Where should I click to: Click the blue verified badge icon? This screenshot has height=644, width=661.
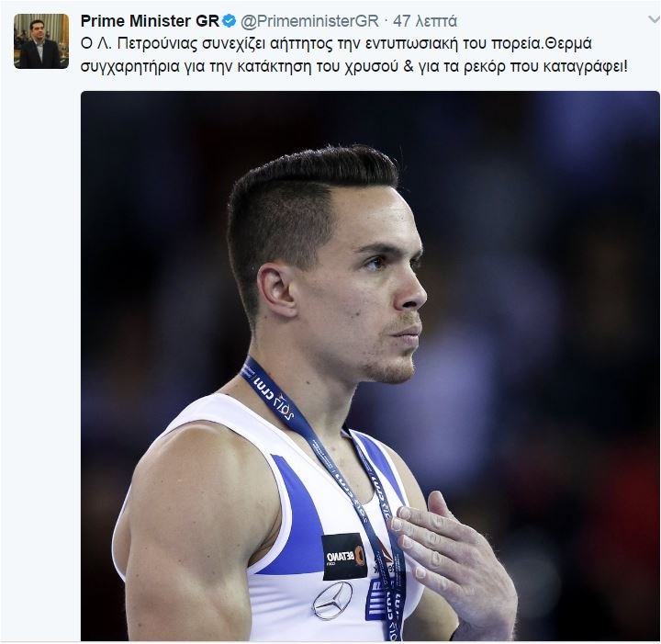click(x=230, y=21)
